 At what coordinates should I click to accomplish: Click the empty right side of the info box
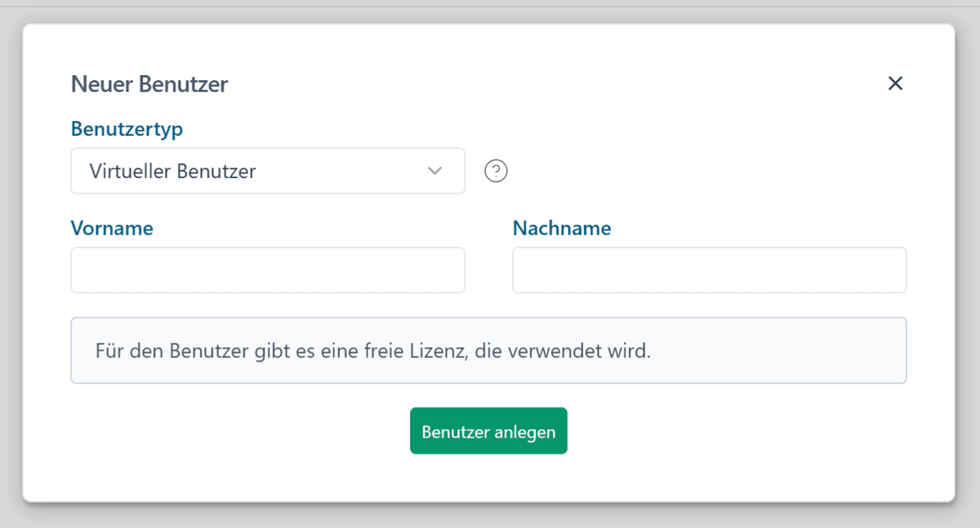click(x=784, y=351)
